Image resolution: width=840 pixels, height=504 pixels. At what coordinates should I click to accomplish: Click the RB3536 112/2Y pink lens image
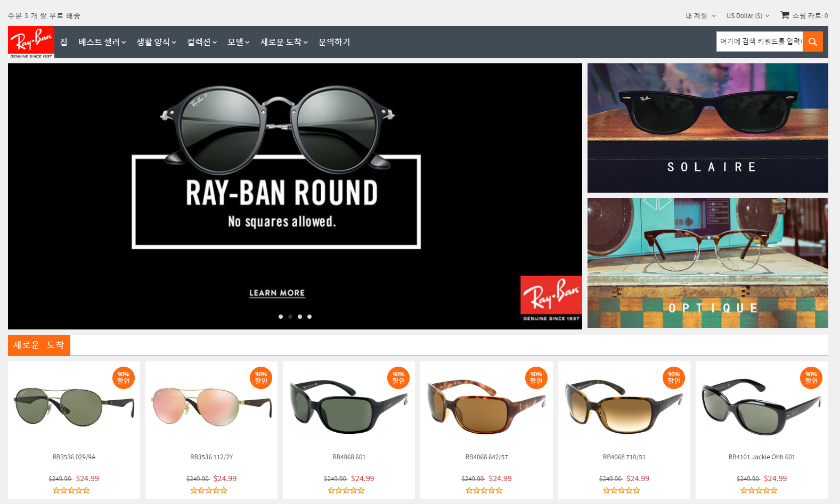pyautogui.click(x=211, y=407)
